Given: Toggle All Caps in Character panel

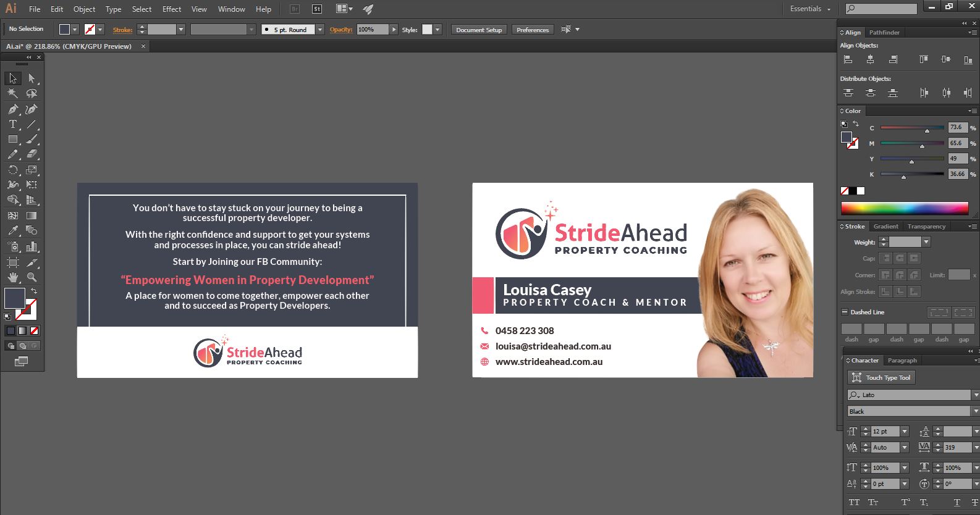Looking at the screenshot, I should 854,503.
